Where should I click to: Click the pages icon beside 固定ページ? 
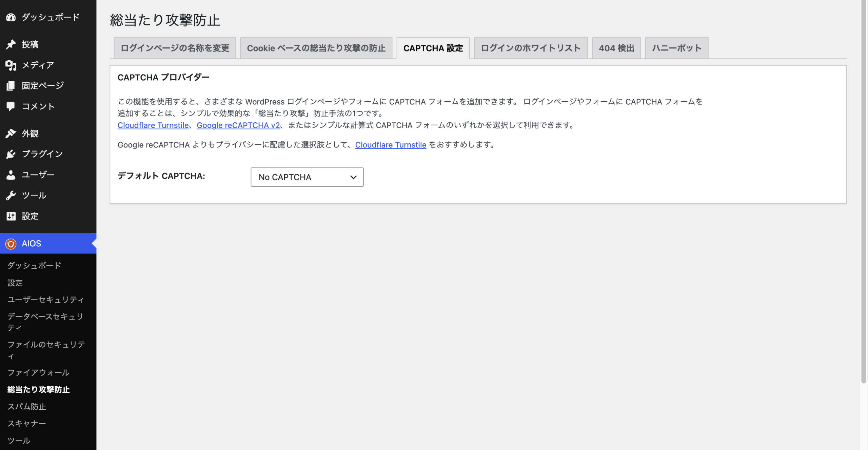pos(11,86)
